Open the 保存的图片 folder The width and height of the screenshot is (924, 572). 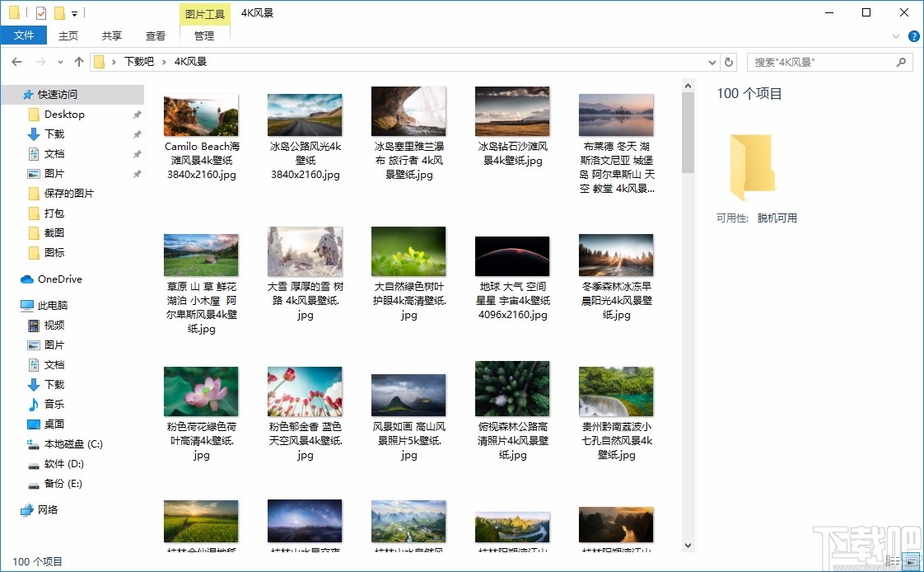[68, 194]
